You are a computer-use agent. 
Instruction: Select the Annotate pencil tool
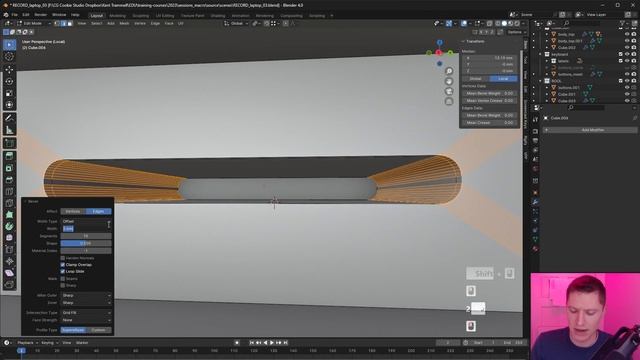click(9, 118)
